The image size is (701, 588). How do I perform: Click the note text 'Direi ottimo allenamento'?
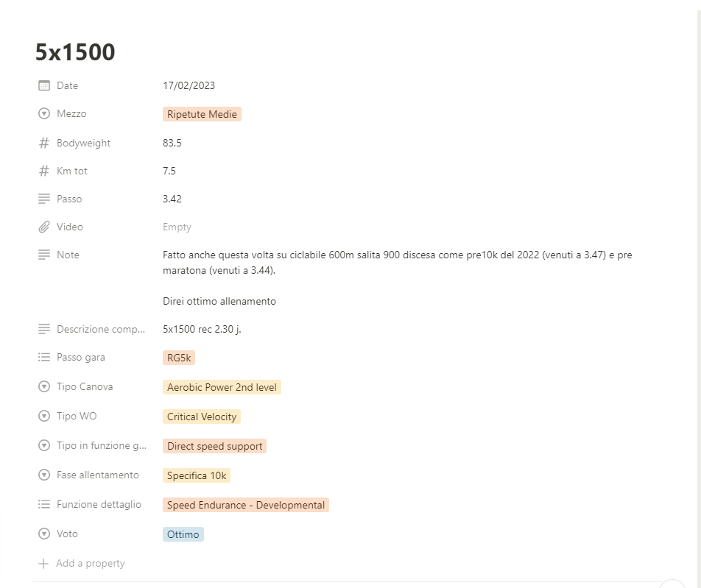[x=219, y=301]
